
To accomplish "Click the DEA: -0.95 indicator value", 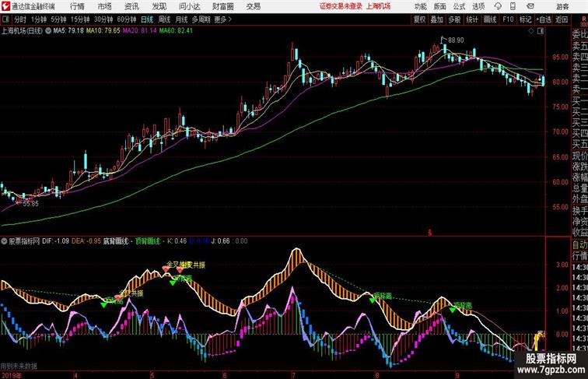I will tap(86, 241).
